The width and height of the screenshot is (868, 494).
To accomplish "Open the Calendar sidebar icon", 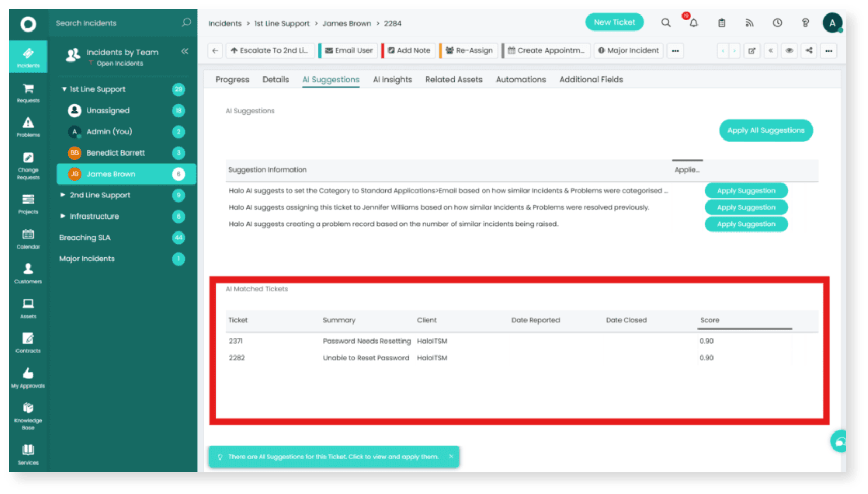I will pos(28,238).
